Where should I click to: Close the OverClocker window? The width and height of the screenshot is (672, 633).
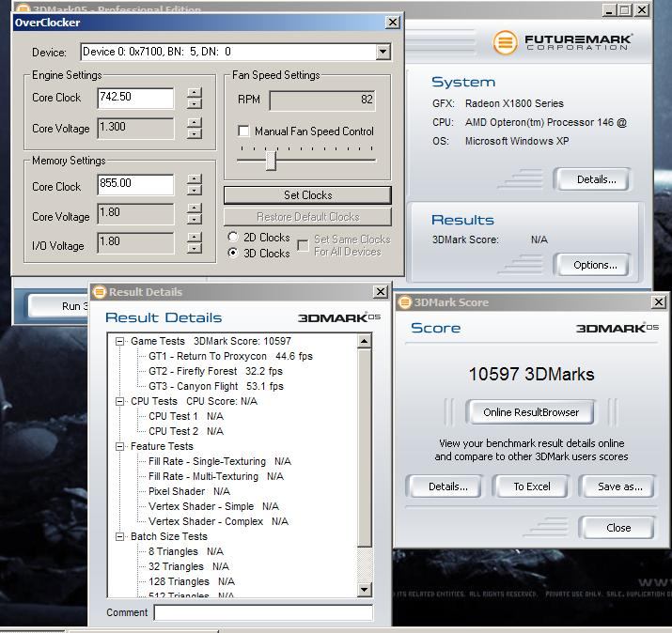(393, 23)
